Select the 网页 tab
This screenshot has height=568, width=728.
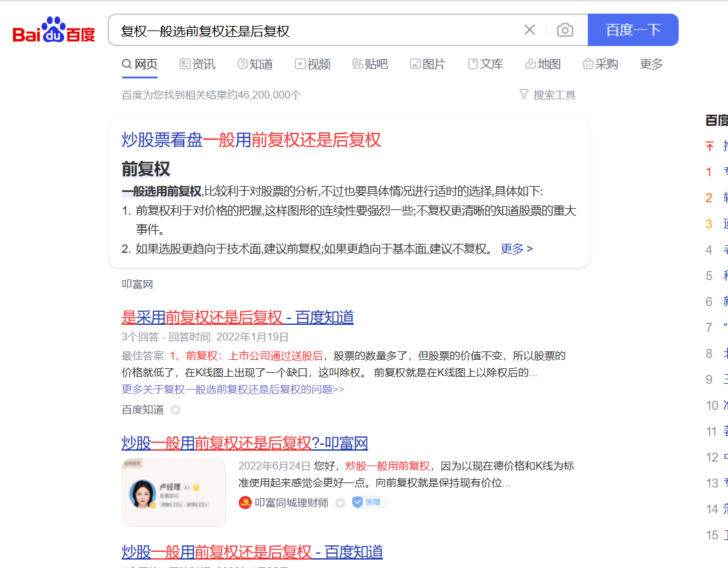pos(140,64)
